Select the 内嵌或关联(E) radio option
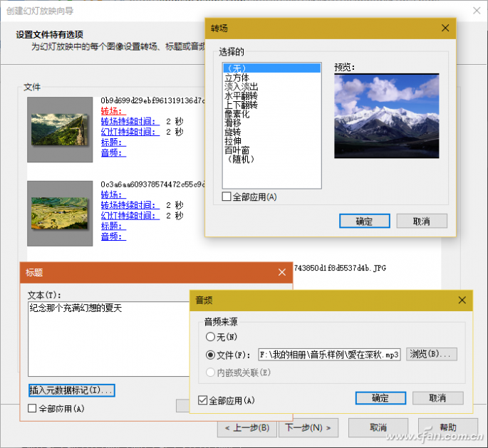 click(x=210, y=372)
